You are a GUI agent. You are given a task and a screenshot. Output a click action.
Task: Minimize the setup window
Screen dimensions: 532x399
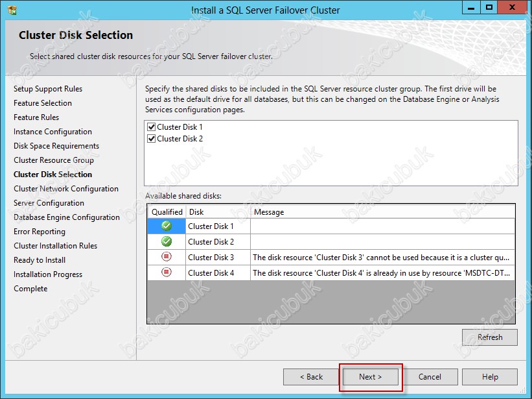[471, 8]
